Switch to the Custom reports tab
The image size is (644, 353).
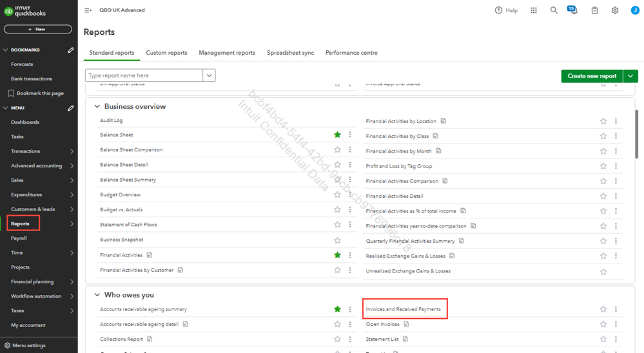point(166,53)
